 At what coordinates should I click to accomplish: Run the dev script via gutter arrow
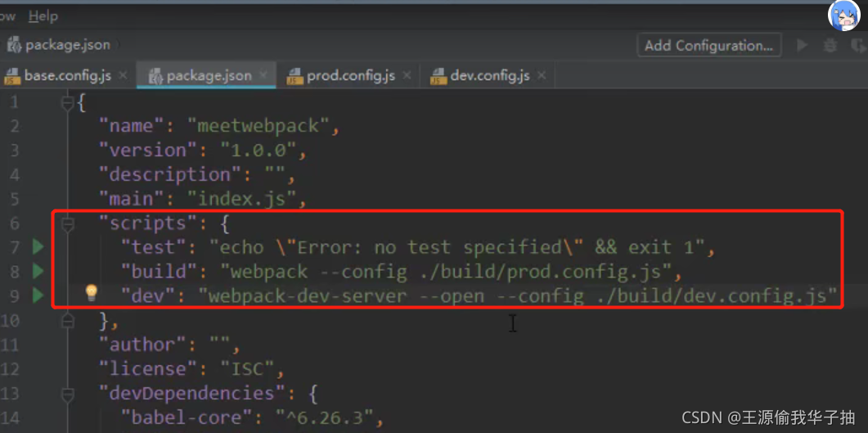tap(38, 295)
